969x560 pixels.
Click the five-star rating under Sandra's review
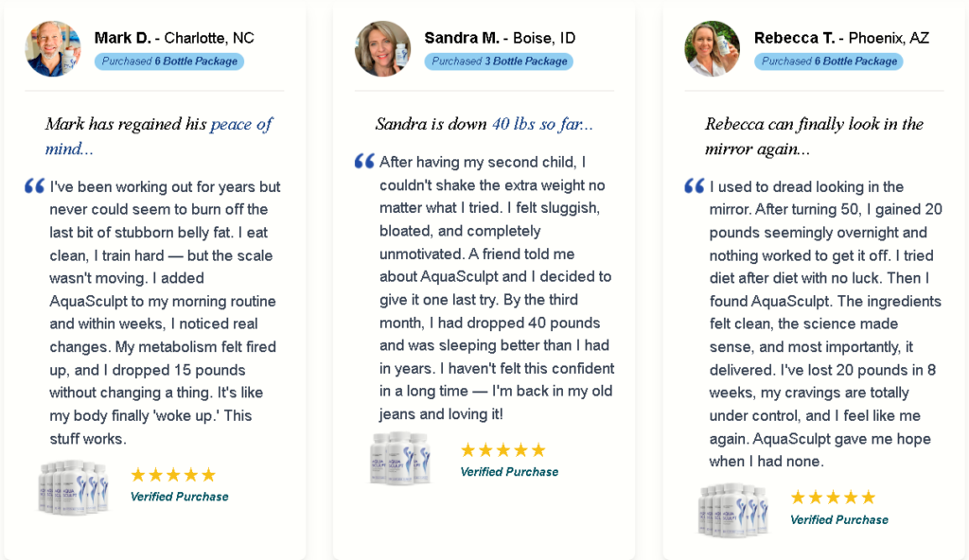pos(502,450)
